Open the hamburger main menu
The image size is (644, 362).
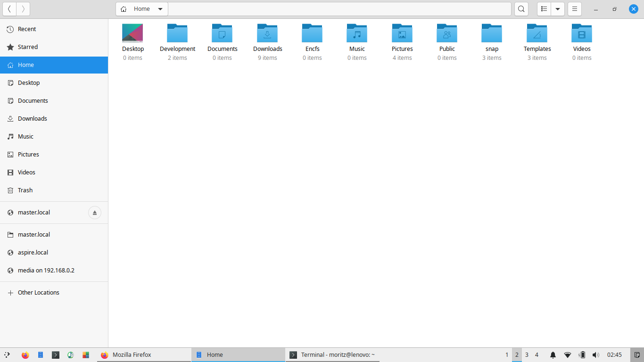(x=575, y=9)
